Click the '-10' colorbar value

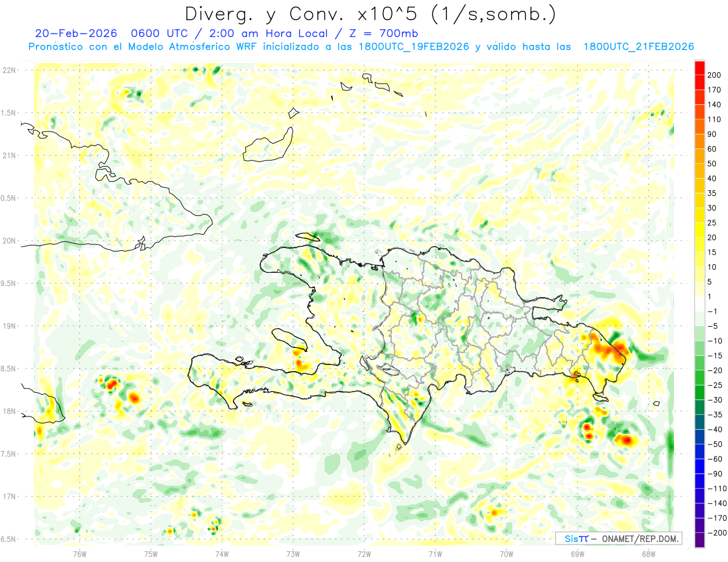coord(715,341)
